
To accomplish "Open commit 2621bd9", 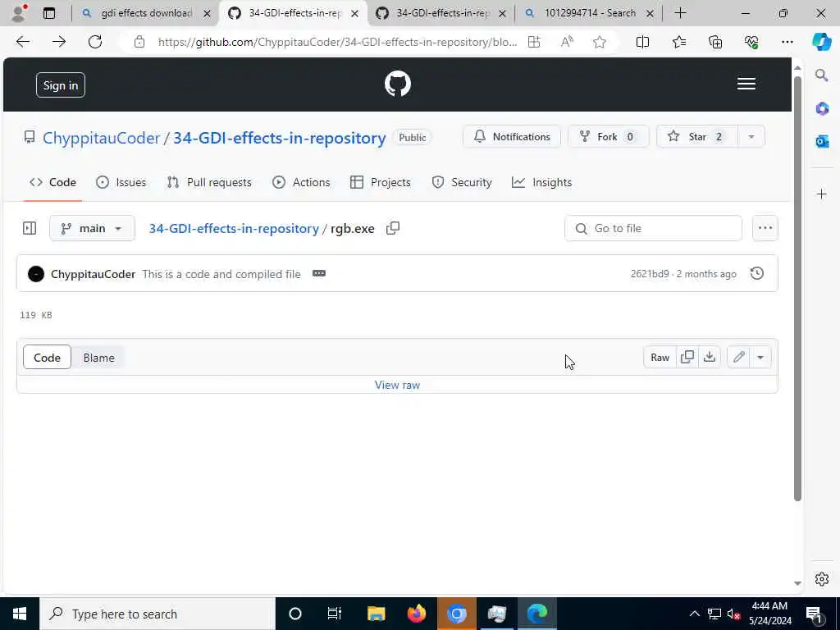I will (x=650, y=274).
